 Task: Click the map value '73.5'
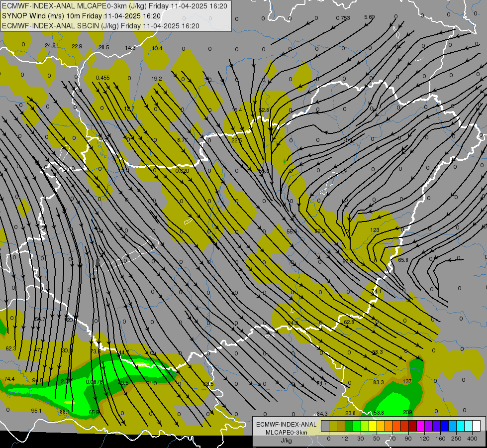point(96,351)
